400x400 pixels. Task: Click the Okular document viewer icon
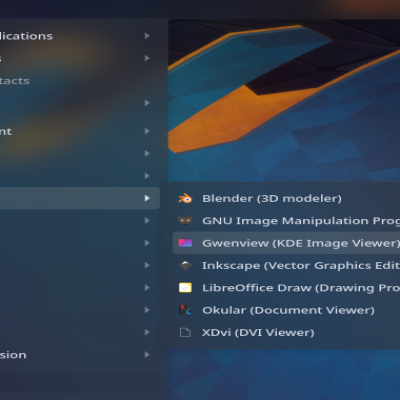pyautogui.click(x=185, y=310)
